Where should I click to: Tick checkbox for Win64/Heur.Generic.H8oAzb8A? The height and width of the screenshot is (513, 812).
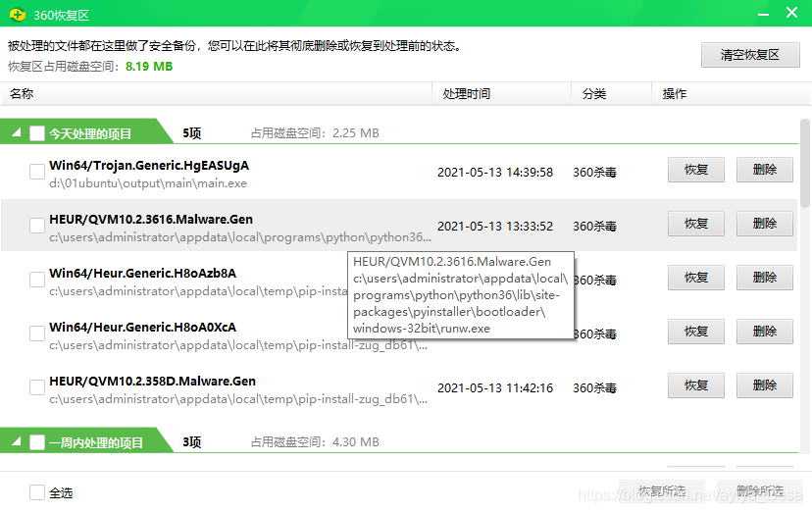tap(36, 280)
